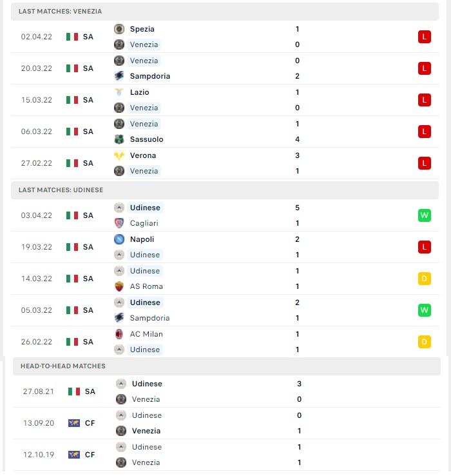Click the Verona yellow crest icon

click(119, 155)
